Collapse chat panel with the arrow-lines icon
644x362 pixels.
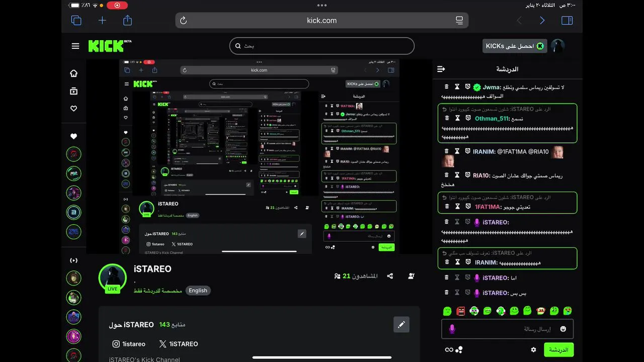441,69
